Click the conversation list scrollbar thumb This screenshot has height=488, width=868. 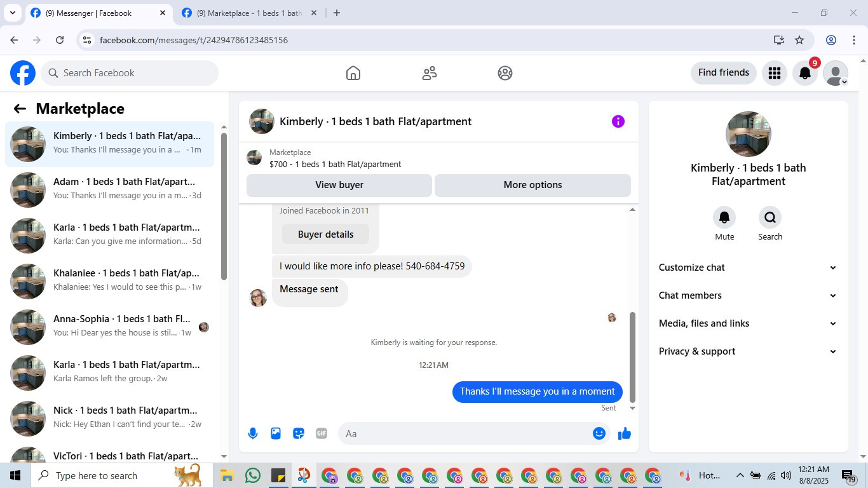tap(224, 207)
